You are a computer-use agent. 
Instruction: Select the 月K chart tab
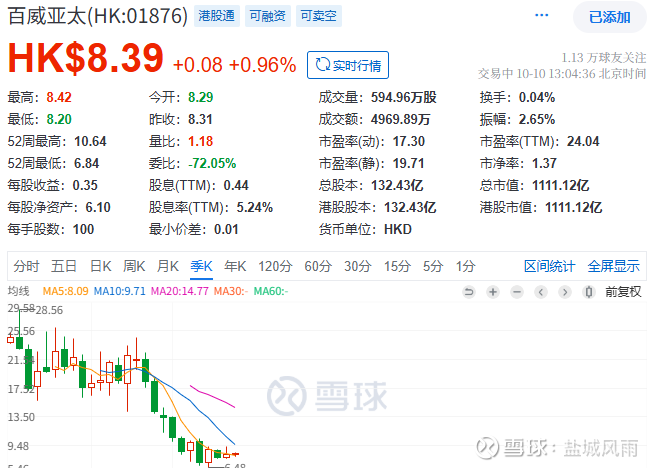click(x=168, y=266)
